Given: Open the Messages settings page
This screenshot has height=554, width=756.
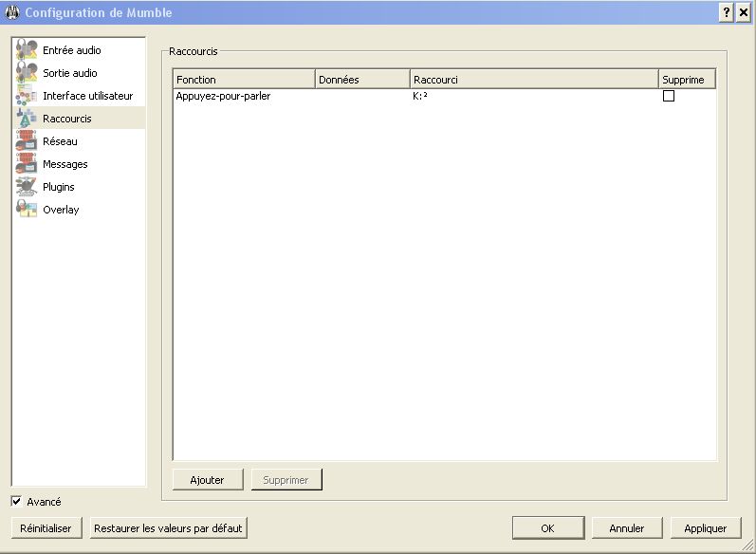Looking at the screenshot, I should click(x=79, y=163).
